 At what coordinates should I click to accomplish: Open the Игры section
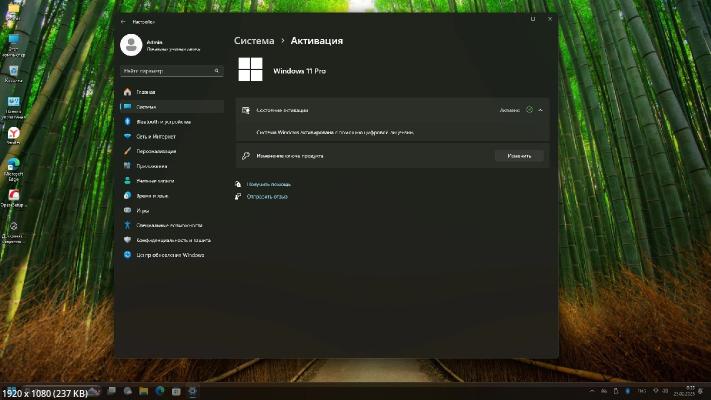172,211
